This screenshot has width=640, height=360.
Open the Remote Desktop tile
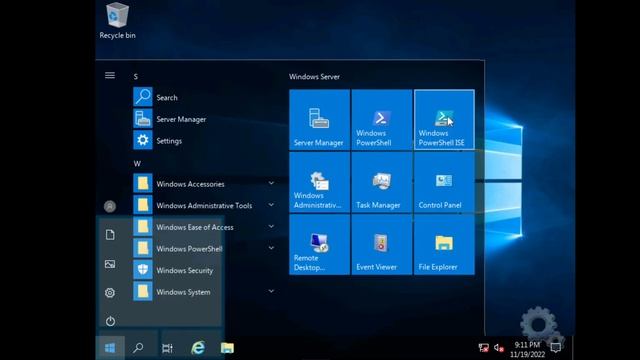point(320,245)
